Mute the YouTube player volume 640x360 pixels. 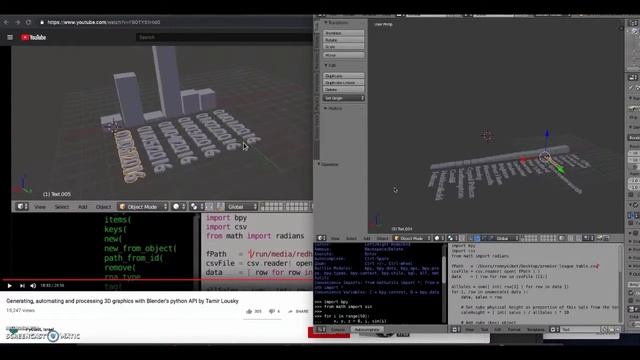33,286
